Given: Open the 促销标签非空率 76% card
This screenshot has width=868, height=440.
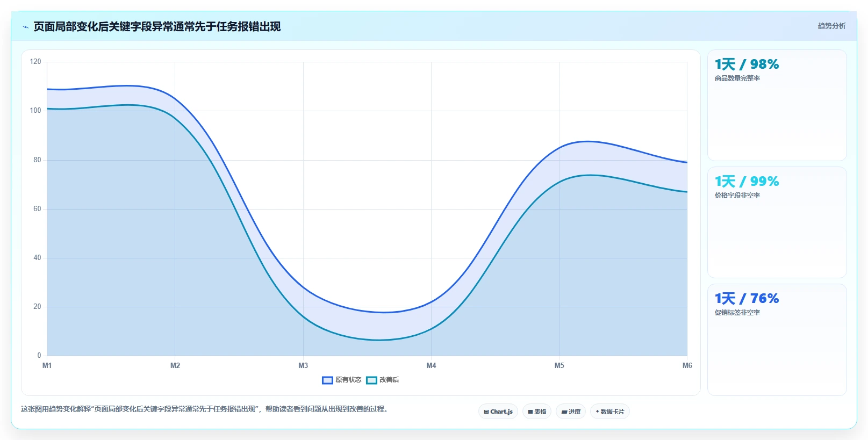Looking at the screenshot, I should 777,340.
